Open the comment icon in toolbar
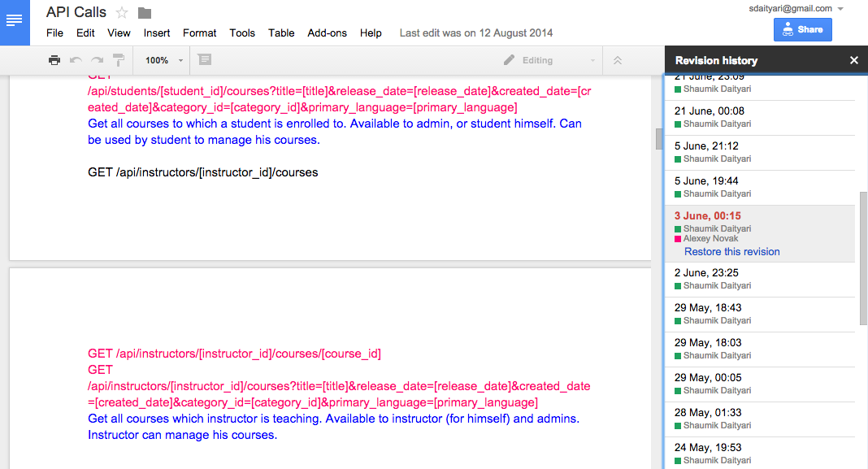 [205, 60]
